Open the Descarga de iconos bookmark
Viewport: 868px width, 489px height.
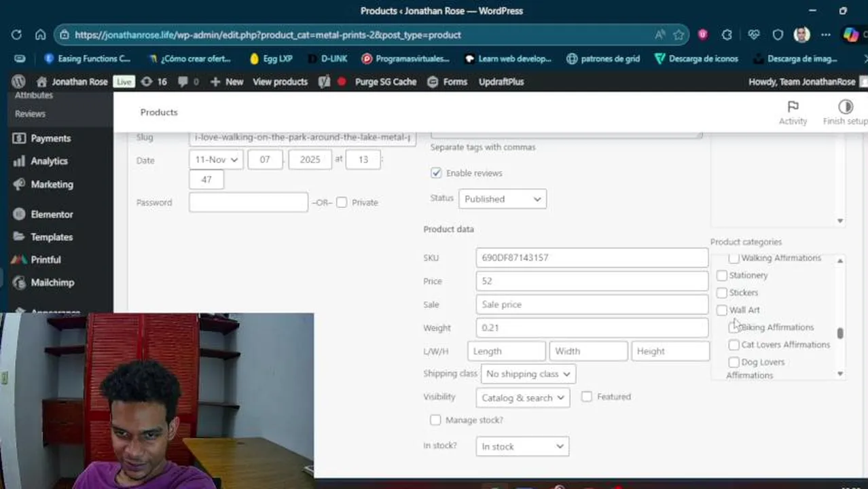pos(696,58)
